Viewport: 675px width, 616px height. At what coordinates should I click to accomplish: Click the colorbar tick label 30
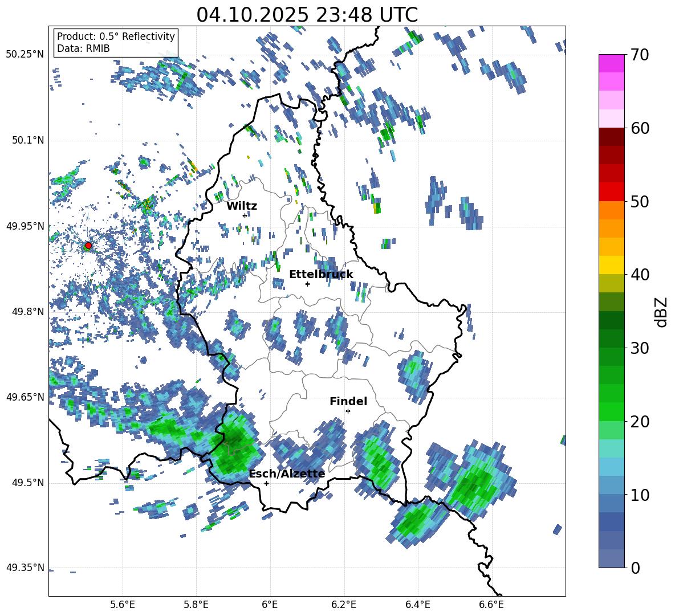(640, 348)
